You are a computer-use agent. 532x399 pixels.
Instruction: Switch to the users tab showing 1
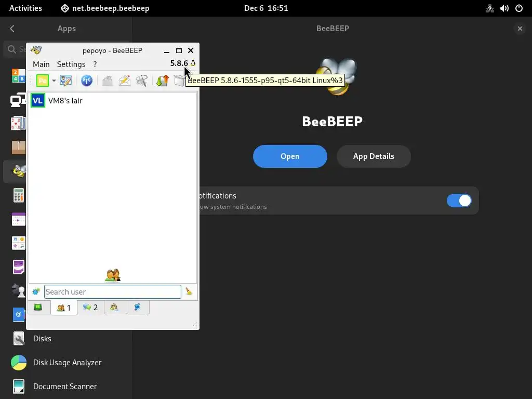64,308
